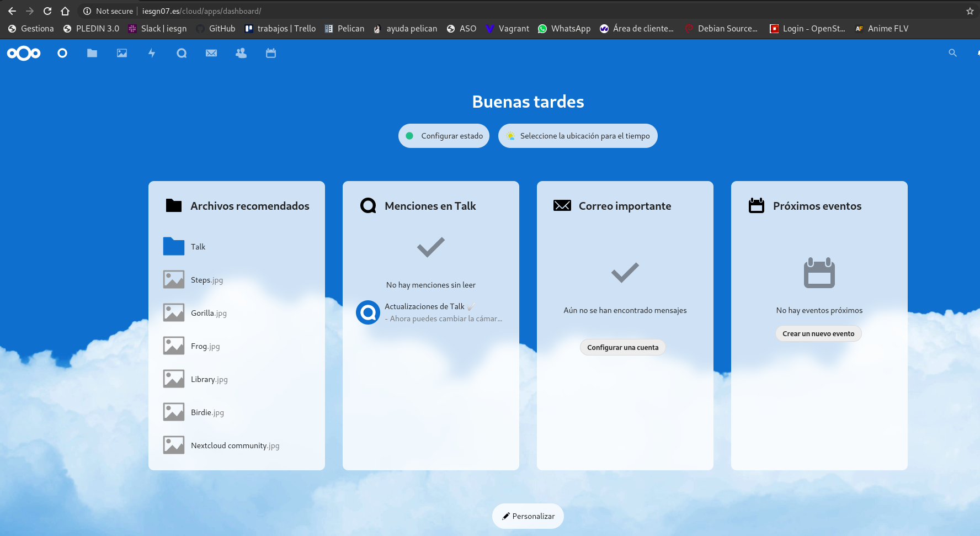Click the Configurar estado button
Image resolution: width=980 pixels, height=536 pixels.
coord(444,136)
